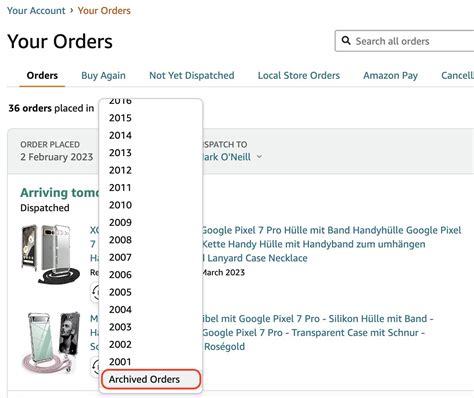
Task: Go to the Local Store Orders tab
Action: pyautogui.click(x=299, y=75)
